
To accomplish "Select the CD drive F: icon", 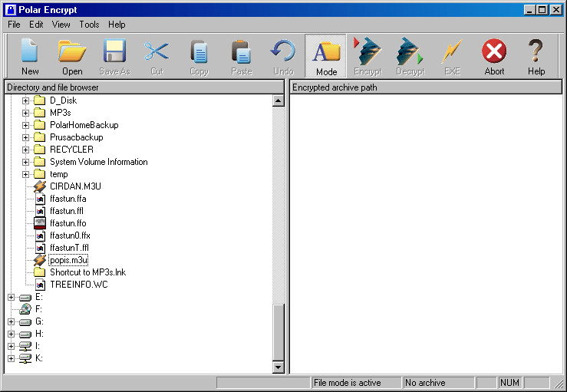I will tap(25, 309).
